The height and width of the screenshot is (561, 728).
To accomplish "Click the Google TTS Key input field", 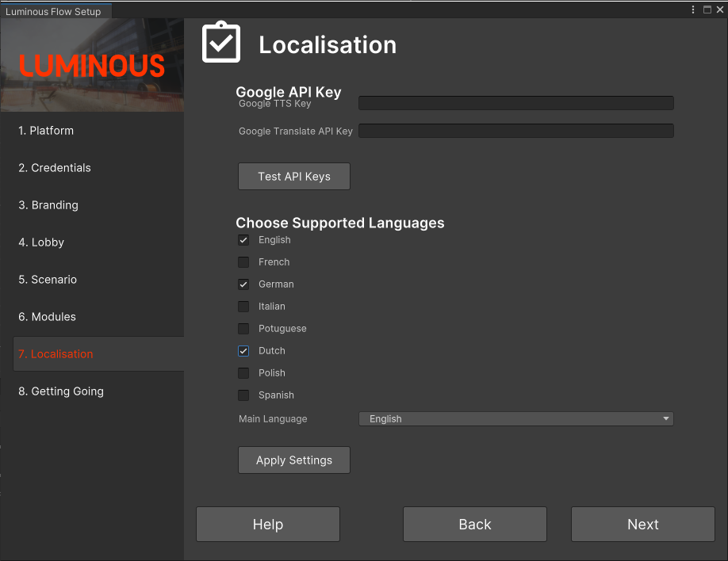I will [x=515, y=103].
